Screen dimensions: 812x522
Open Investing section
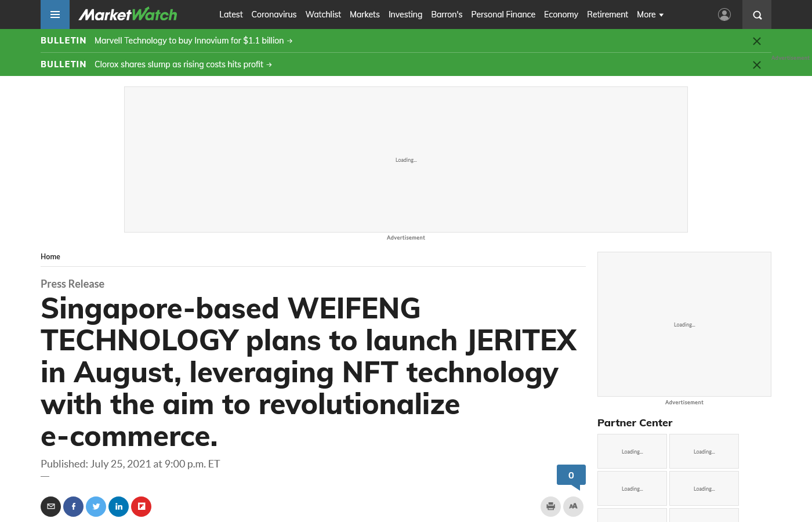tap(405, 14)
